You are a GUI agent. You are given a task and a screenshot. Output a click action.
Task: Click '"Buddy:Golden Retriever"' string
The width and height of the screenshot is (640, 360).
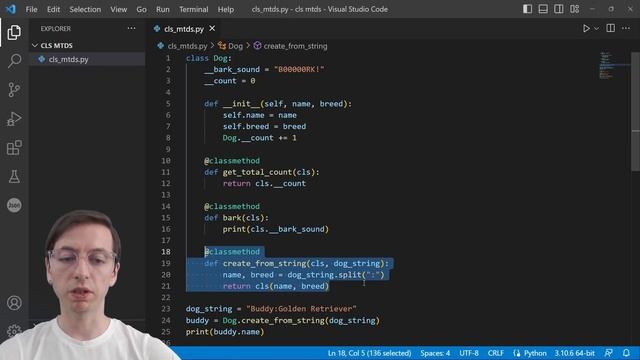coord(301,309)
